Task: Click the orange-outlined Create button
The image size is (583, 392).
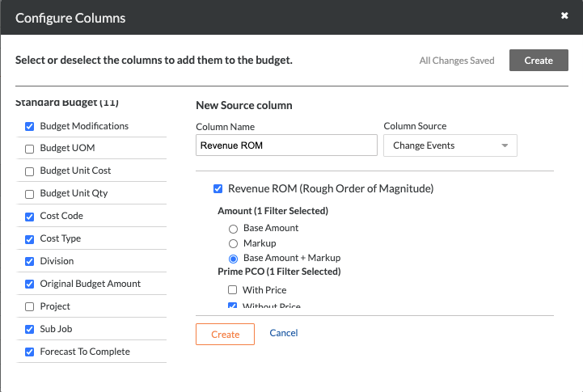Action: coord(225,334)
